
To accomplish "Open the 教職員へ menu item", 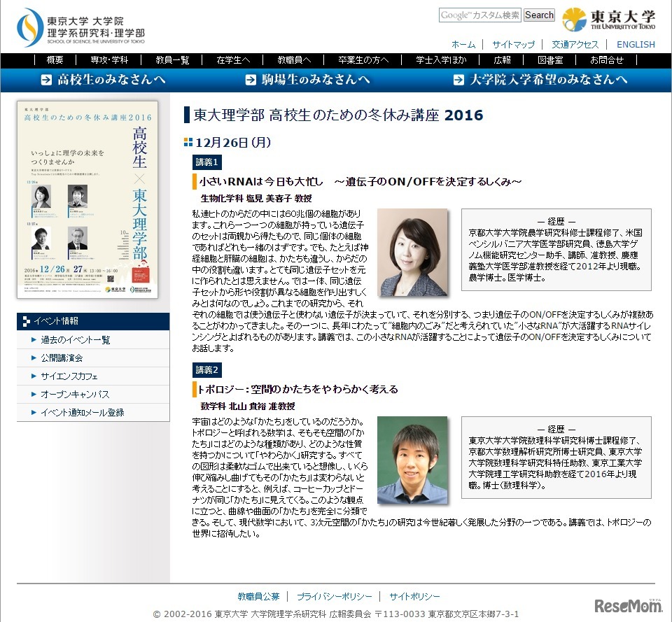I will (294, 60).
